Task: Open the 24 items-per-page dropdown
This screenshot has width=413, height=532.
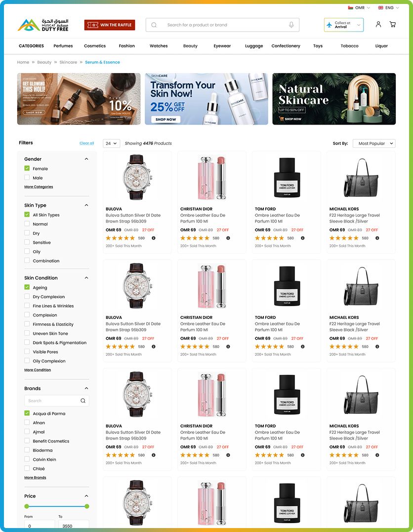Action: (111, 143)
